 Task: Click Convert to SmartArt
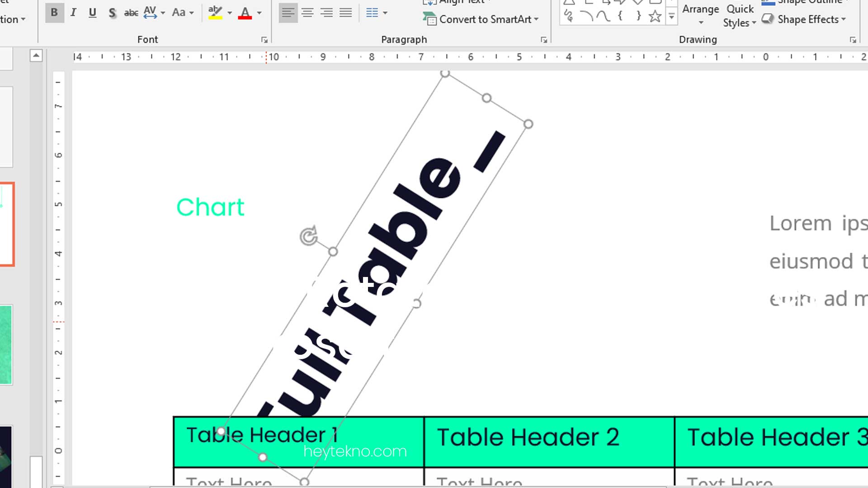tap(481, 19)
